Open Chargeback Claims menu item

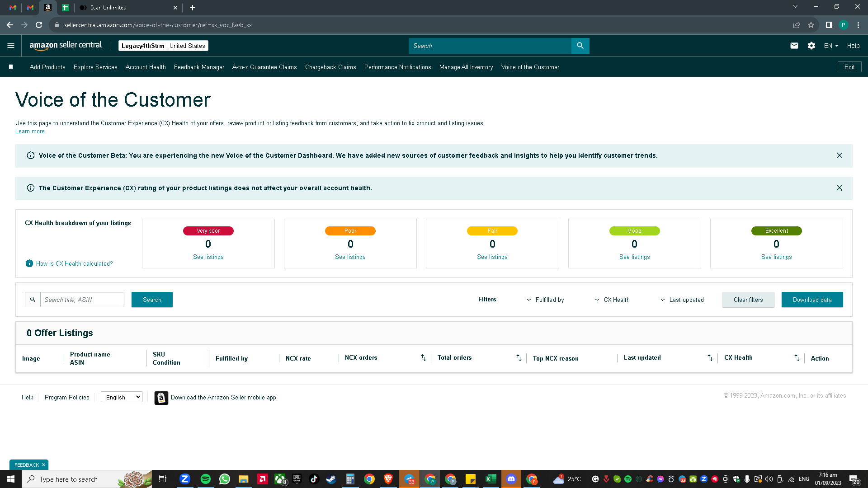[330, 67]
